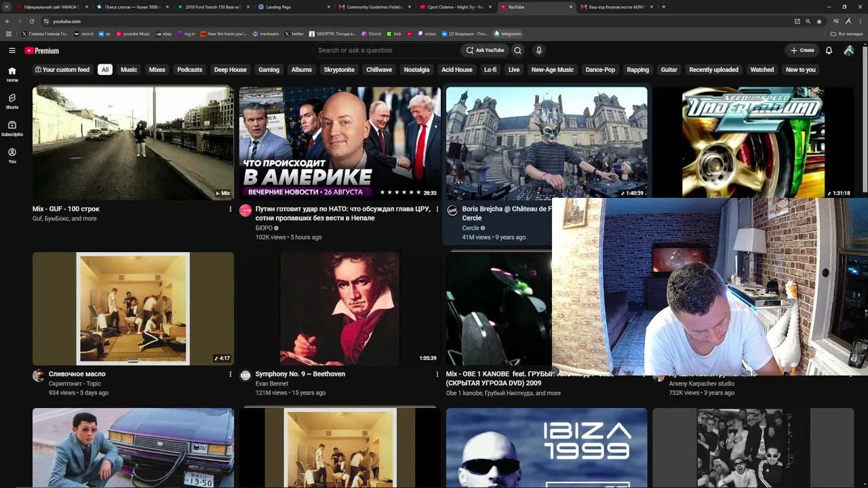Open the youtube Music bookmark
The height and width of the screenshot is (488, 868).
click(x=134, y=34)
